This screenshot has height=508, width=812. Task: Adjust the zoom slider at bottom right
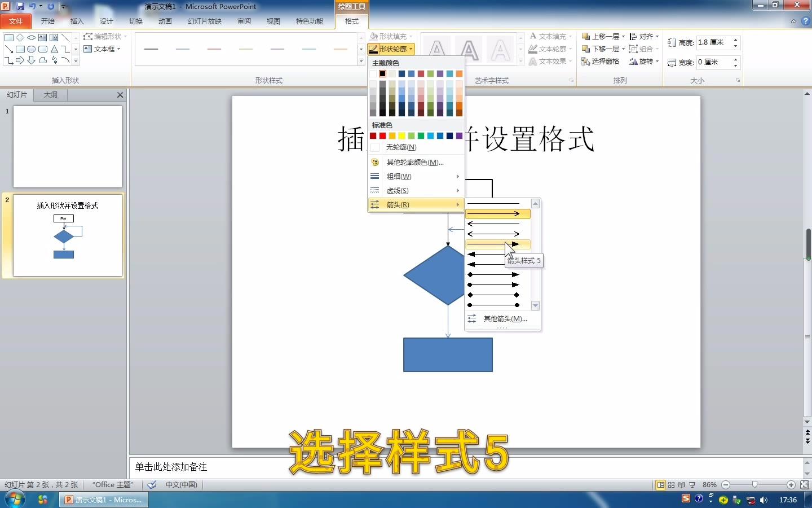point(756,484)
